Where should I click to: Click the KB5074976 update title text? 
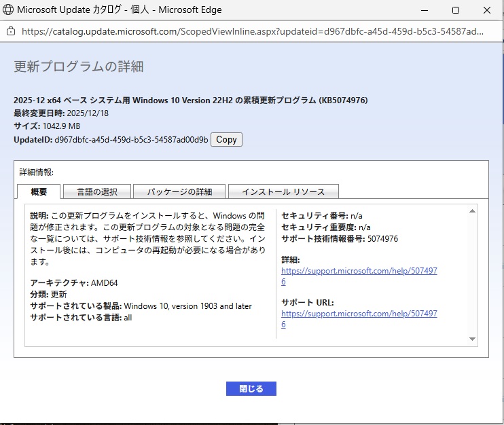191,100
